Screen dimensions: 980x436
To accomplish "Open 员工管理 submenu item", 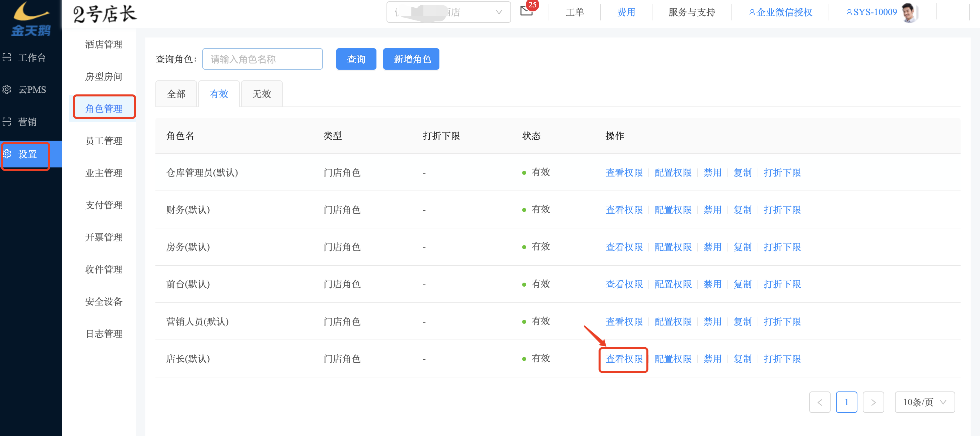I will click(103, 141).
